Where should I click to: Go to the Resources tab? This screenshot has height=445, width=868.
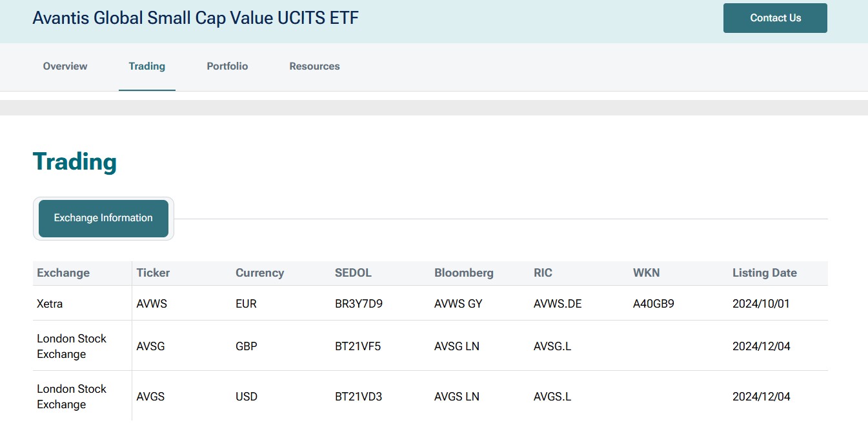point(314,66)
